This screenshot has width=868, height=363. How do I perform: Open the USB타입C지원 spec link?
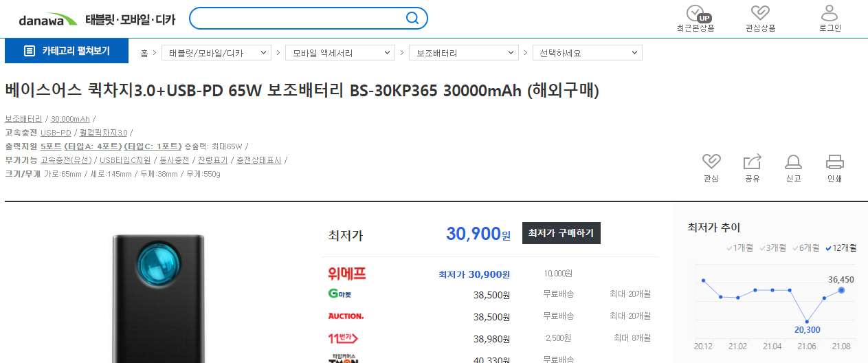point(125,160)
